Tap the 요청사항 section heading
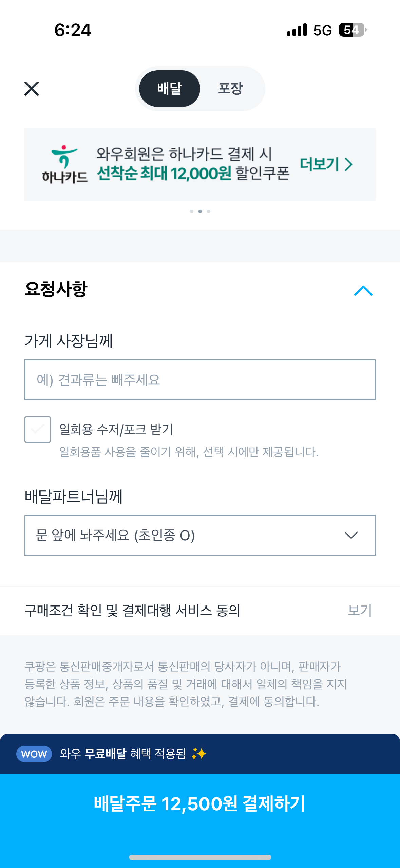400x868 pixels. [x=56, y=289]
